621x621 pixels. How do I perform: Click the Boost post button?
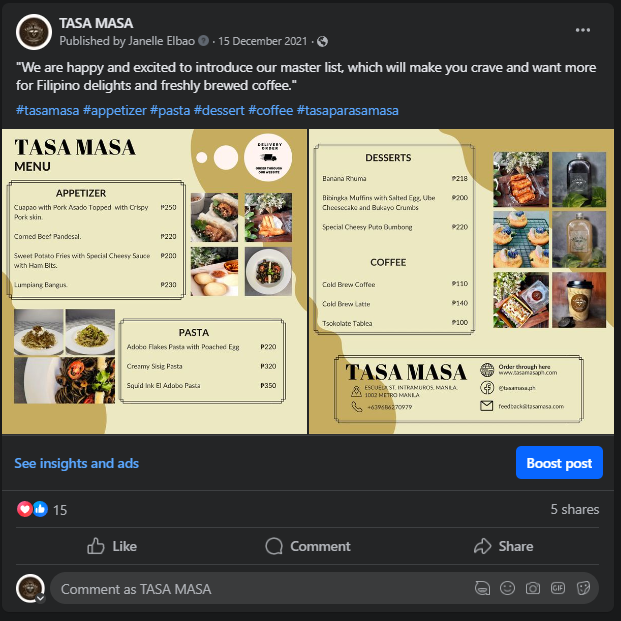[559, 463]
